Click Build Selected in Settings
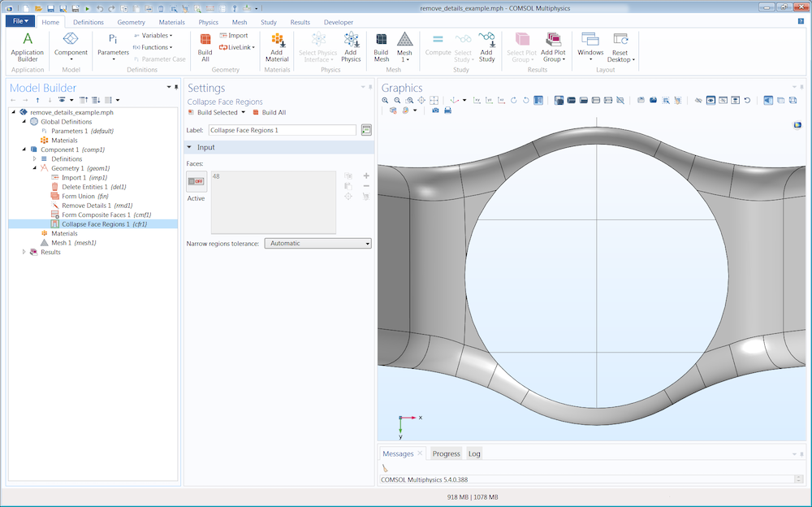This screenshot has width=812, height=507. [x=213, y=112]
